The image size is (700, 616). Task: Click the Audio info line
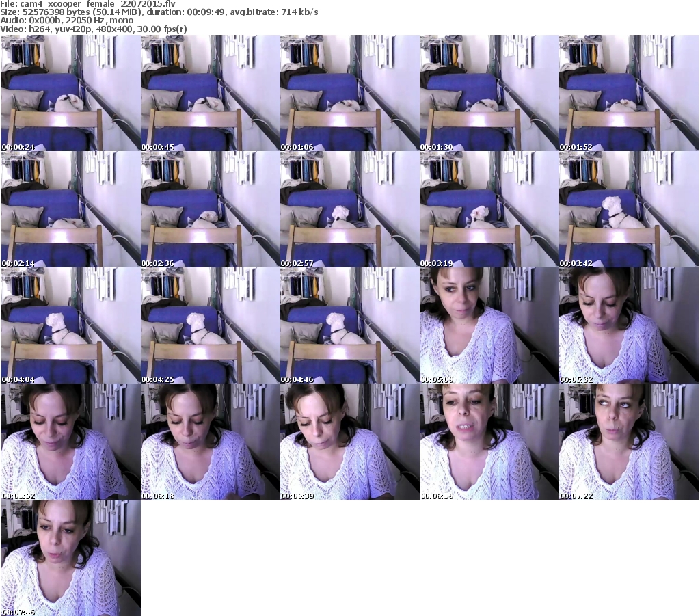[x=66, y=21]
